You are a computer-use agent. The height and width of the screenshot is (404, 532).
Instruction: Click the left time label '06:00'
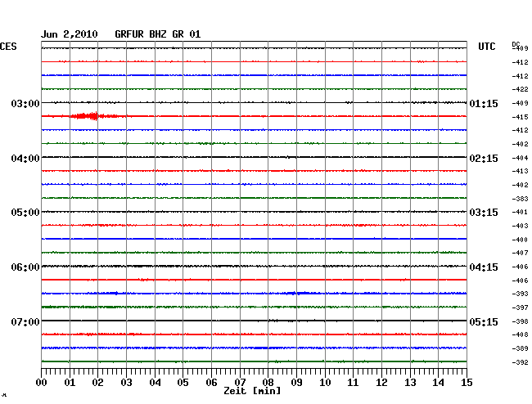pyautogui.click(x=25, y=267)
